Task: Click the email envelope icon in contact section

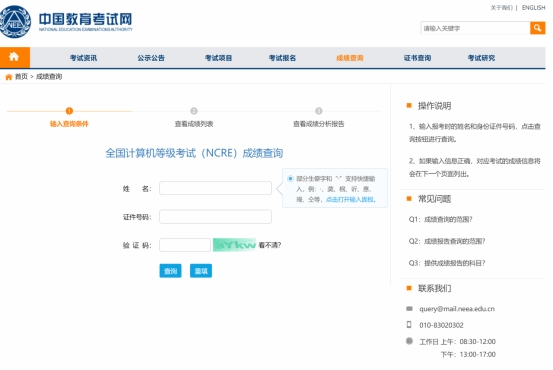Action: 409,309
